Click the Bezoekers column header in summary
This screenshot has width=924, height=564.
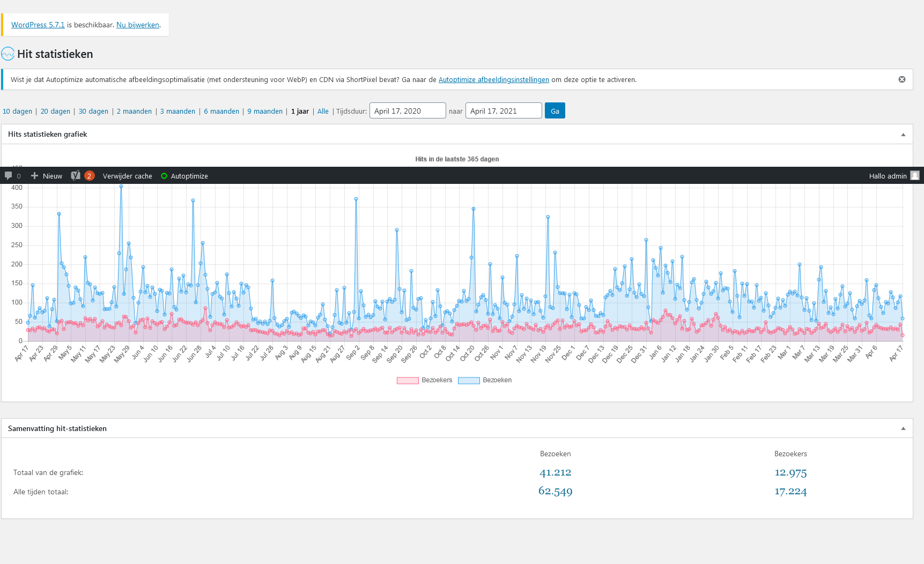(790, 454)
